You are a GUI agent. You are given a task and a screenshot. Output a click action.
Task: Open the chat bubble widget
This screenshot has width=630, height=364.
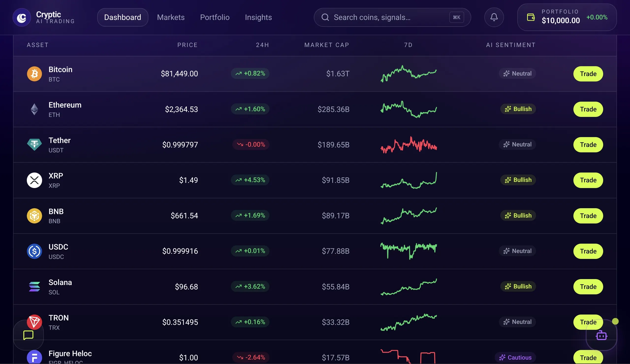28,335
